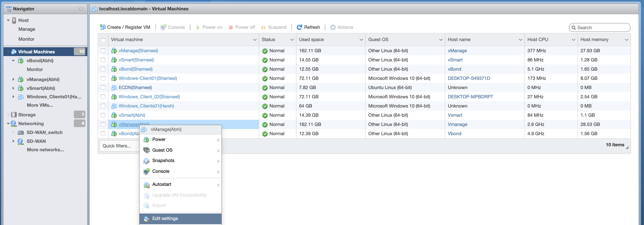This screenshot has width=644, height=225.
Task: Click the Power on toolbar icon
Action: tap(198, 27)
